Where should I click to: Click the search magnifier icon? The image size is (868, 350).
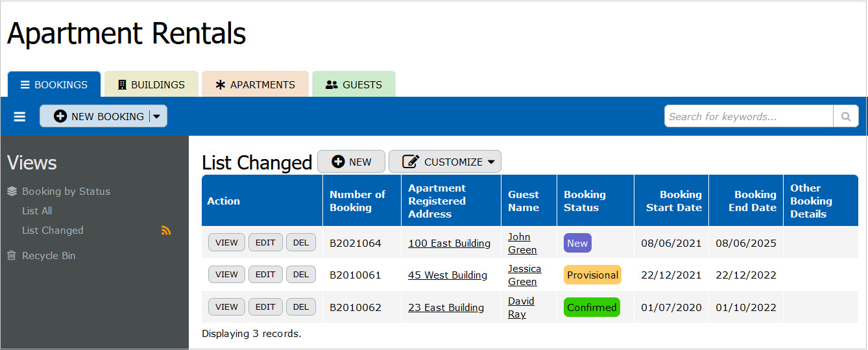[x=845, y=117]
